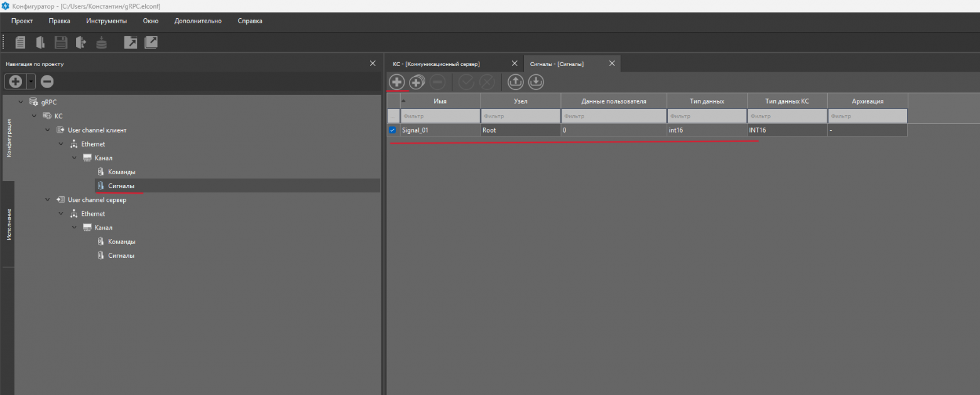This screenshot has width=980, height=395.
Task: Click the filter field under Архивация
Action: (868, 116)
